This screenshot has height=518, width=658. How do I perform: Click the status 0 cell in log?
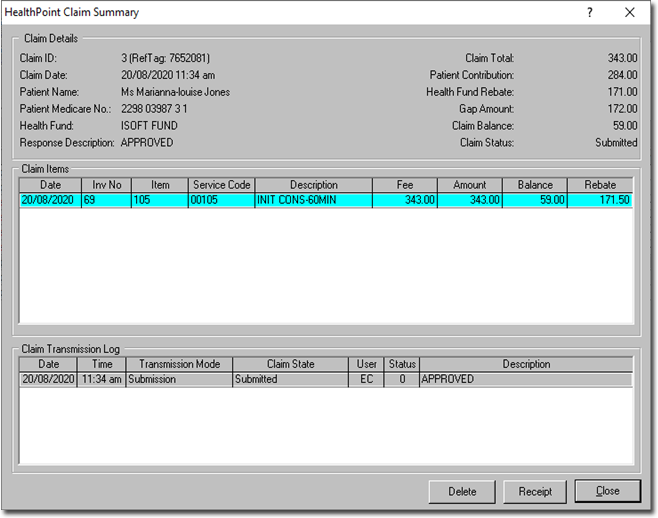(x=402, y=379)
